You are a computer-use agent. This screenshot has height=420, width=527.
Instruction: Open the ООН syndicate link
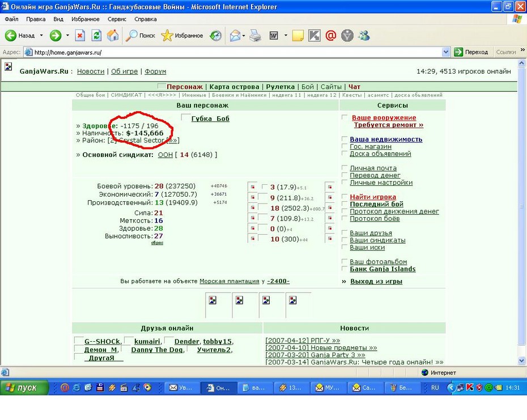point(165,155)
